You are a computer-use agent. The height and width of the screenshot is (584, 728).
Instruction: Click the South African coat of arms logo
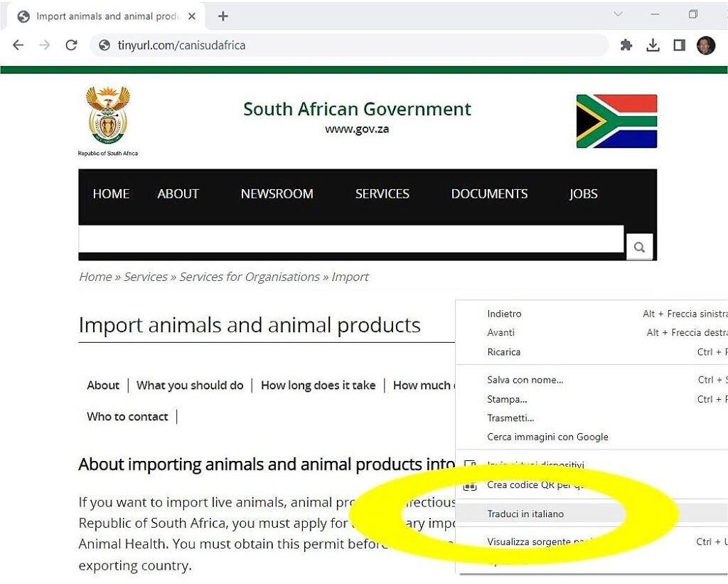(107, 115)
